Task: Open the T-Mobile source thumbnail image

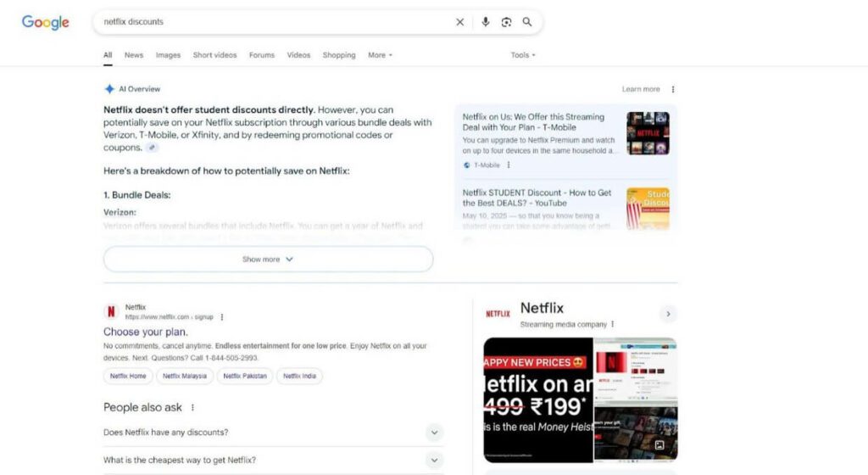Action: (x=648, y=133)
